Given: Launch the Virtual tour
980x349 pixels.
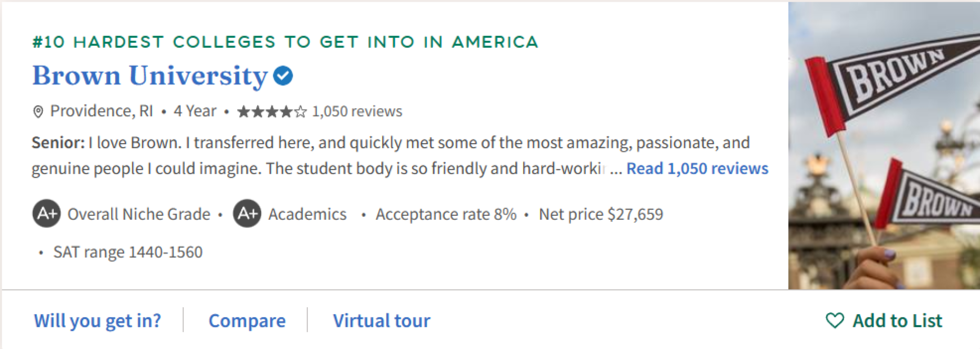Looking at the screenshot, I should [x=381, y=321].
